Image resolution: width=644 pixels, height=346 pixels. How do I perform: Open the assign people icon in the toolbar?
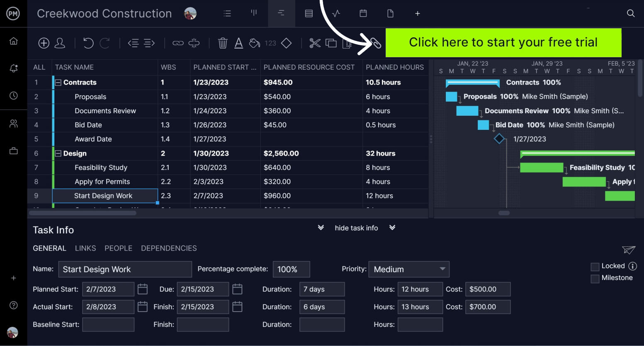click(x=61, y=43)
